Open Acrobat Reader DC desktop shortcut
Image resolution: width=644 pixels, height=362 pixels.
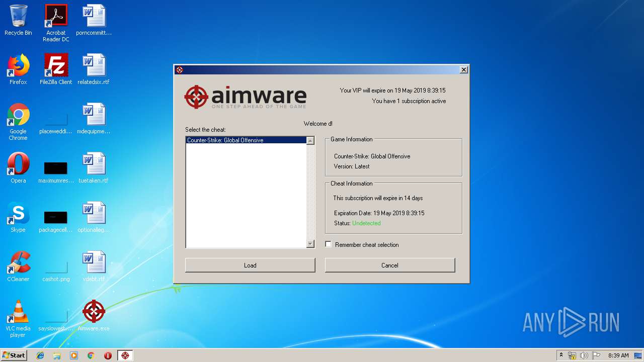click(56, 23)
